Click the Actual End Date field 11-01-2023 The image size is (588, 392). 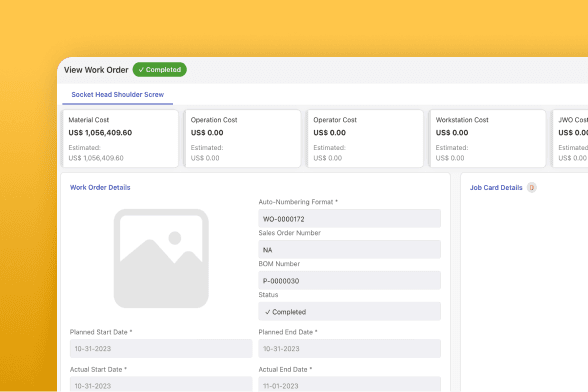tap(350, 384)
